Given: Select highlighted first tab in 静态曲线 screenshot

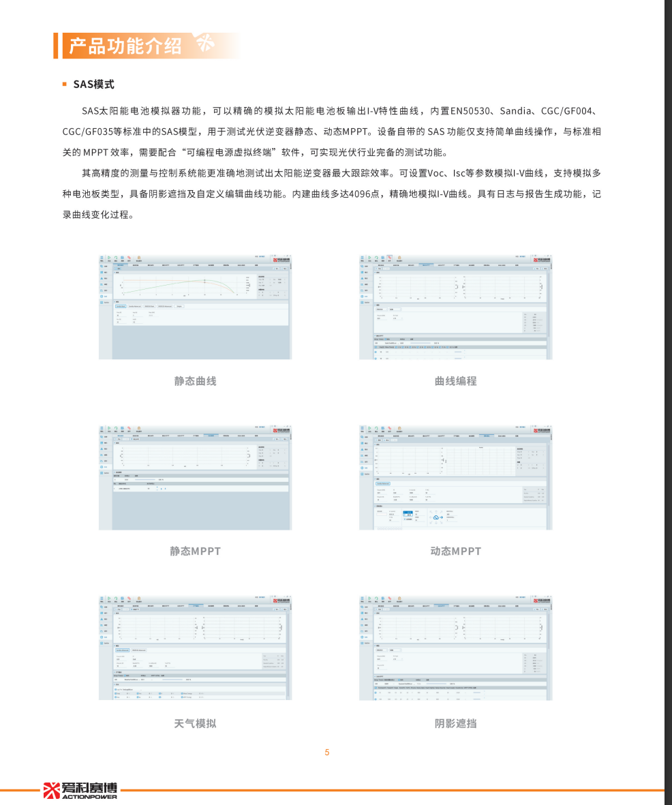Looking at the screenshot, I should click(120, 264).
